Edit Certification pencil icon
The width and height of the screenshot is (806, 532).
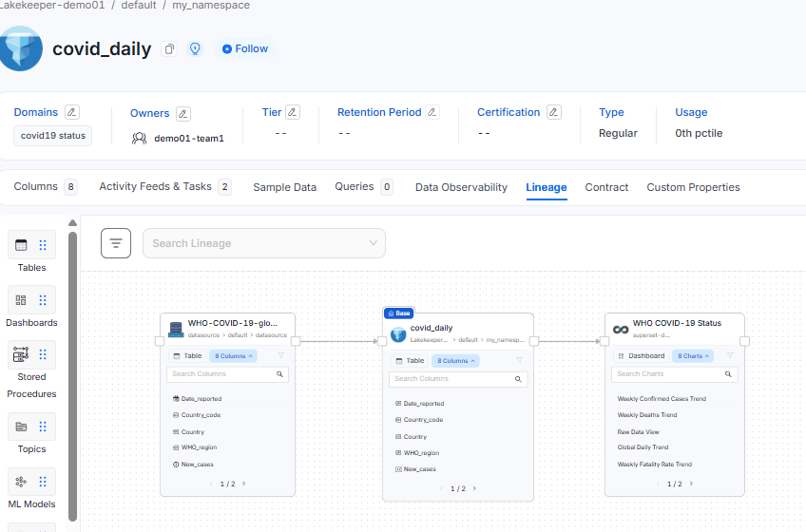(x=554, y=112)
